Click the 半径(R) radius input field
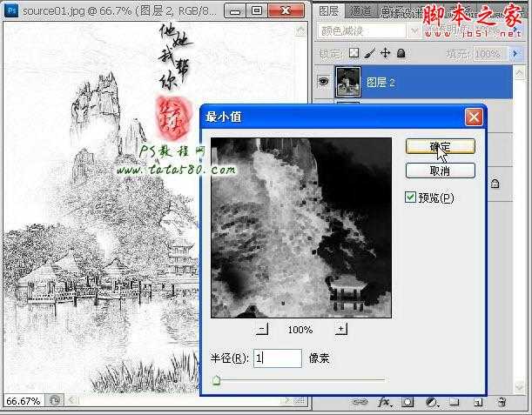Viewport: 532px width, 415px height. (278, 358)
